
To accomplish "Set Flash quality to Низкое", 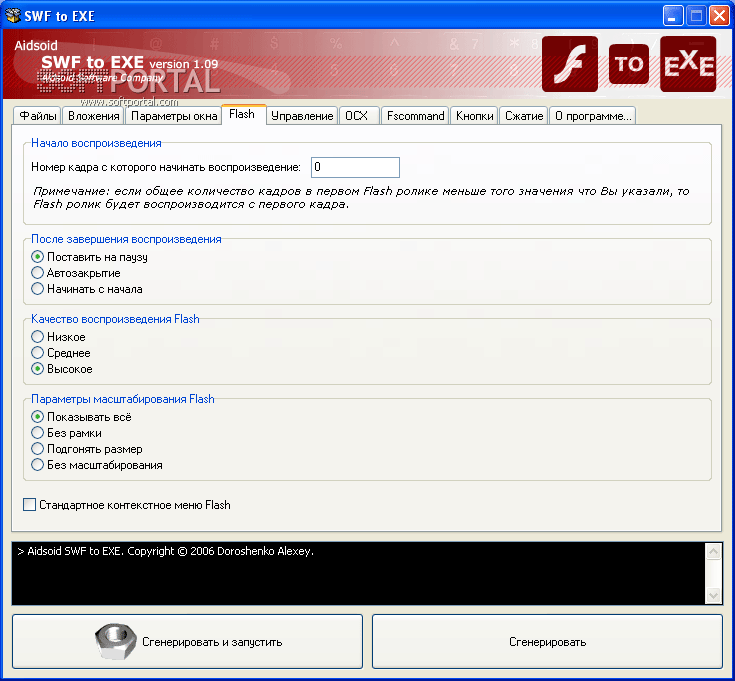I will coord(58,337).
